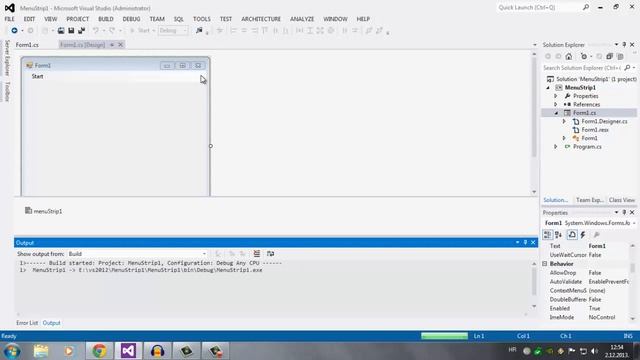Viewport: 640px width, 360px height.
Task: Click the volume icon in system tray
Action: point(595,351)
